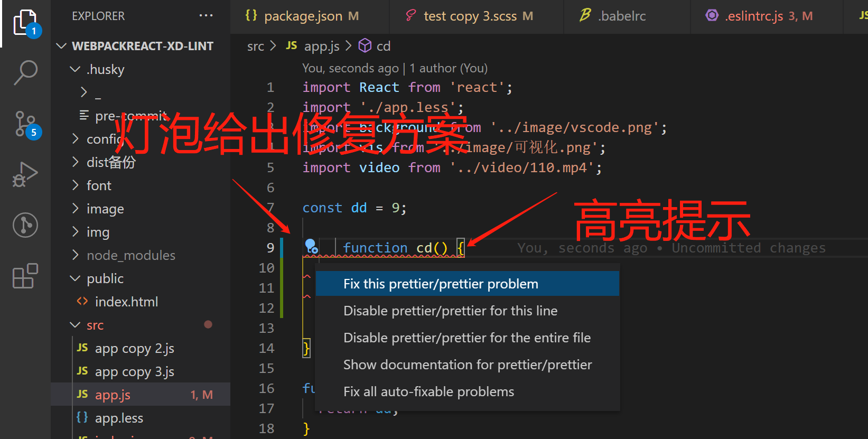Collapse the WEBPACKREACT-XD-LINT root folder
This screenshot has height=439, width=868.
(61, 46)
